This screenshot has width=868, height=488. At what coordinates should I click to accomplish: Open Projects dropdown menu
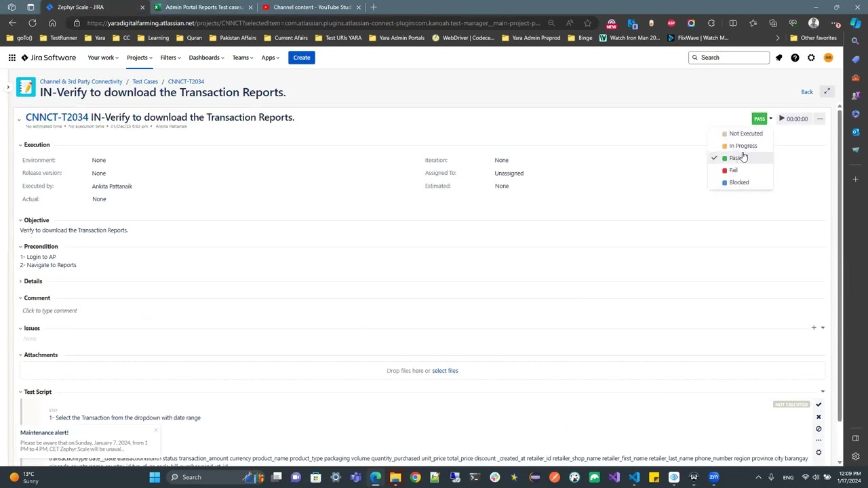coord(139,58)
